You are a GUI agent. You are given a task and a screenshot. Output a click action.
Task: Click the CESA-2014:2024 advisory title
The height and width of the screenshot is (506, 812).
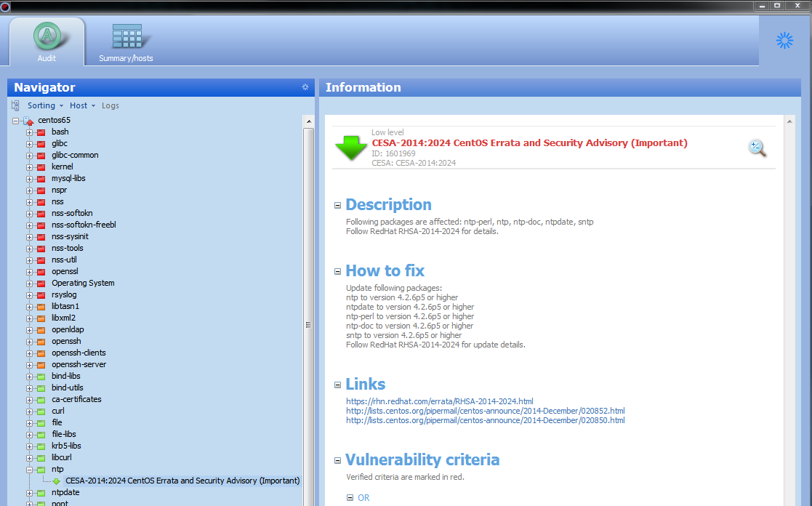529,143
